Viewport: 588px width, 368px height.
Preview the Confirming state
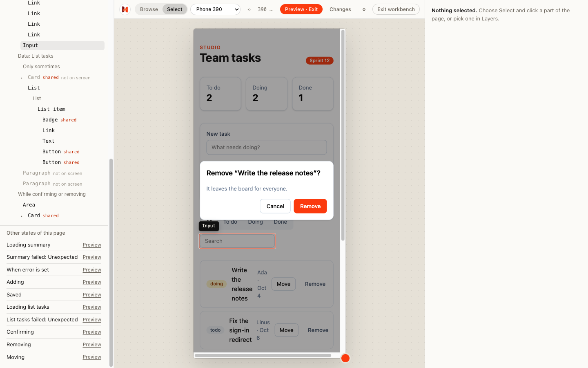coord(92,332)
